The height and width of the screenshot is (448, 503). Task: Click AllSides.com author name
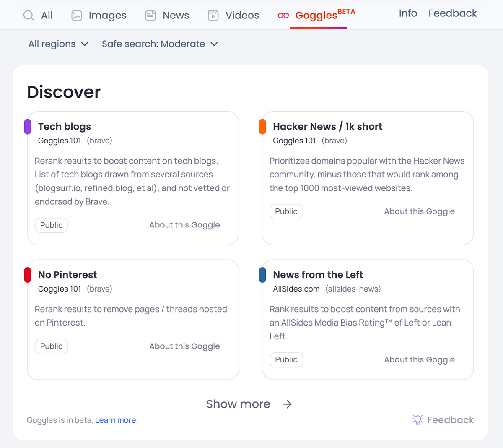pyautogui.click(x=296, y=289)
